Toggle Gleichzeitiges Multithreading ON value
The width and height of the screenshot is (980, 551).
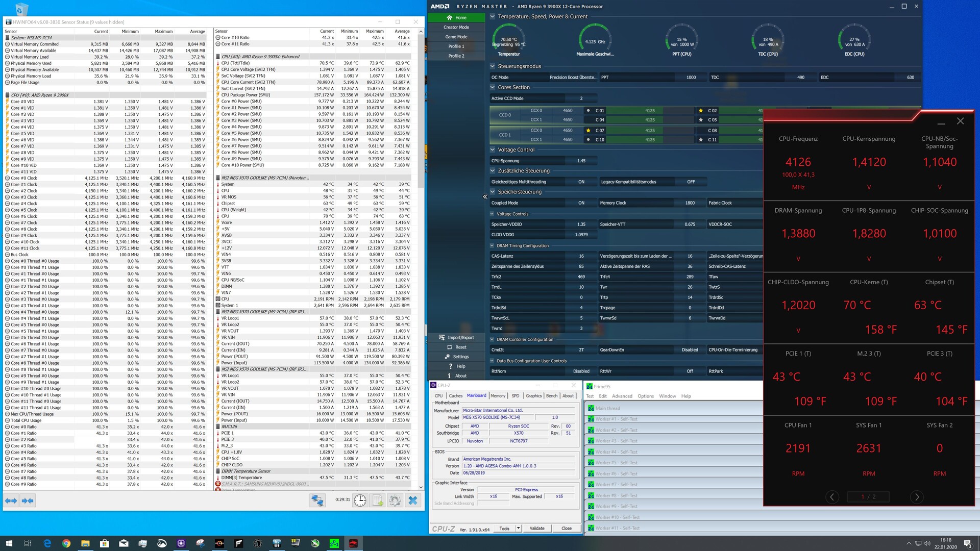tap(581, 182)
